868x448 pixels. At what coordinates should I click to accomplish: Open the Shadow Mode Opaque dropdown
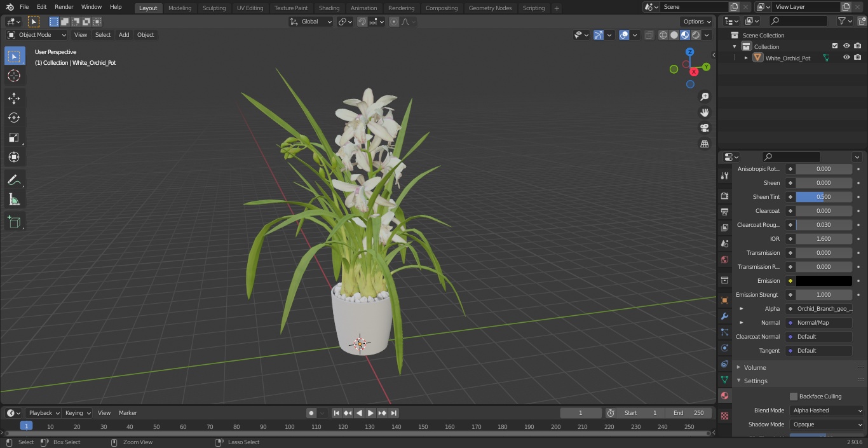click(x=827, y=424)
